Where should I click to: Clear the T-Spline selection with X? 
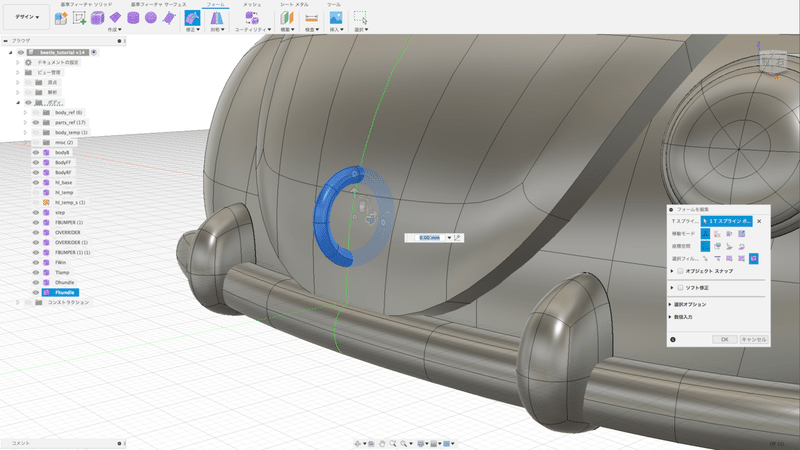click(x=759, y=221)
